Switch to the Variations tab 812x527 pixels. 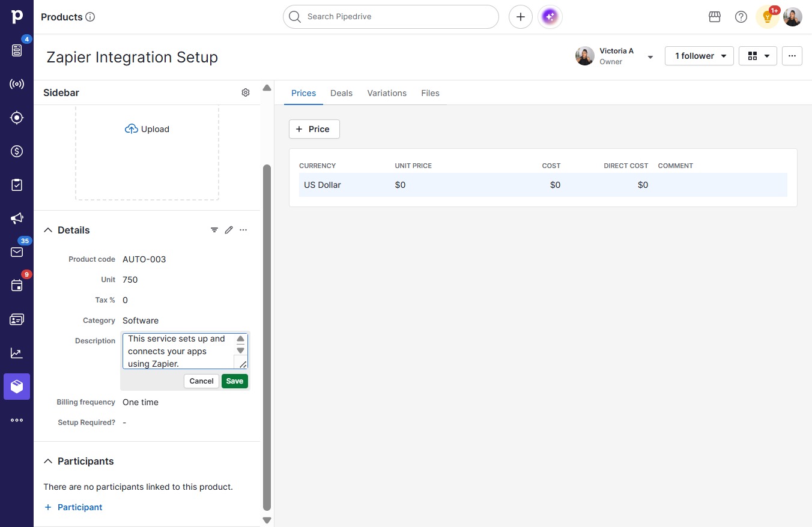coord(387,93)
